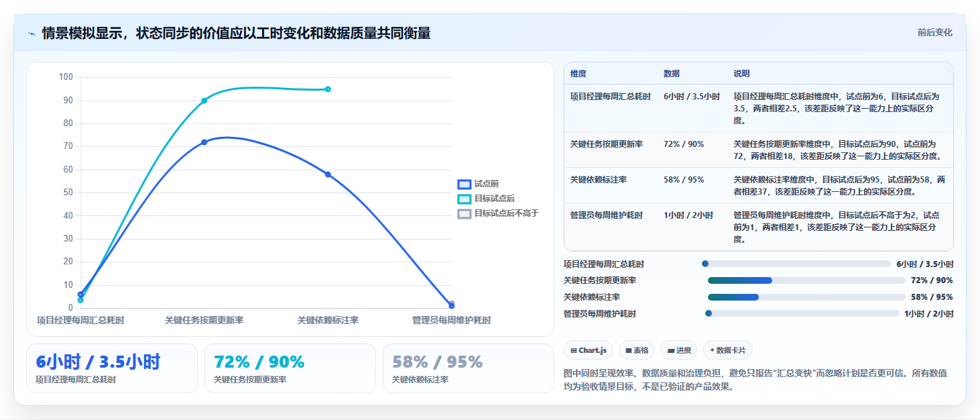Click the 58% / 95% data card

coord(469,368)
